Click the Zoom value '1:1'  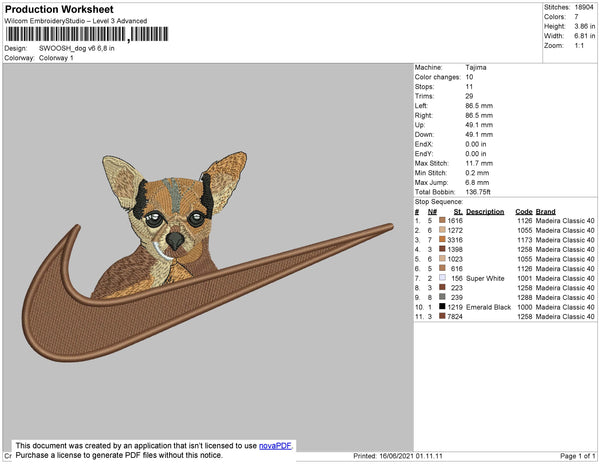coord(579,46)
